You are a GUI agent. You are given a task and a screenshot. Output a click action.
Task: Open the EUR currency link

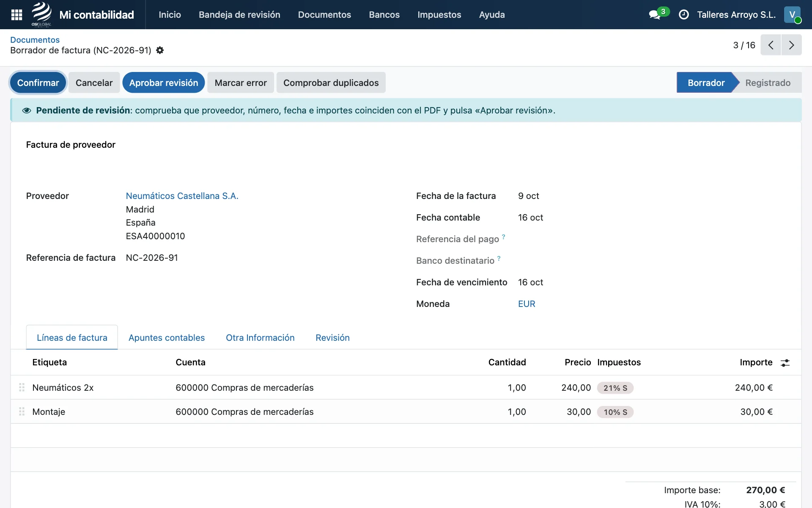pyautogui.click(x=527, y=304)
